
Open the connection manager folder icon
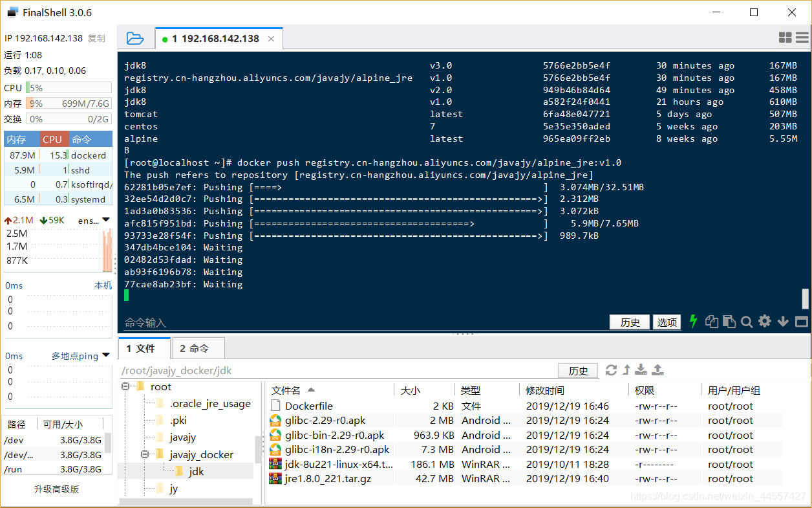(135, 38)
